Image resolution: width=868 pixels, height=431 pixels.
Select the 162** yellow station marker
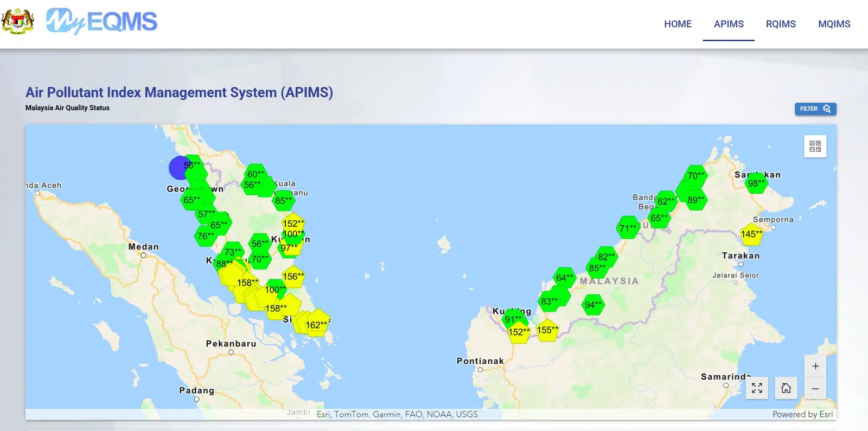tap(317, 324)
